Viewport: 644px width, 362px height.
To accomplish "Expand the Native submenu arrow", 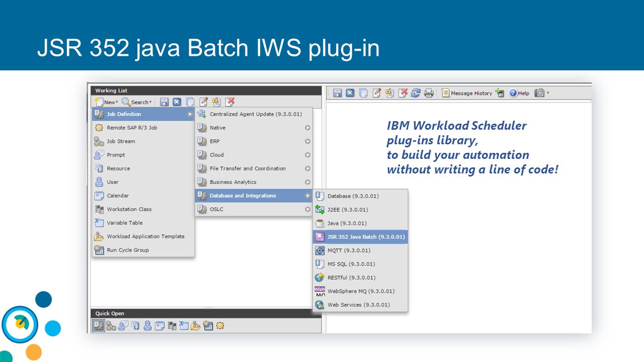I will [x=307, y=128].
